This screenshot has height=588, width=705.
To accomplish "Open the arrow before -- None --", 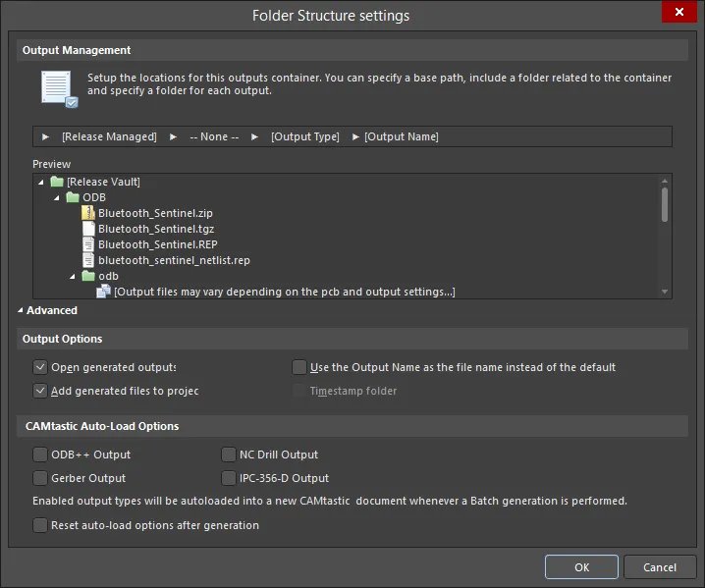I will click(173, 136).
